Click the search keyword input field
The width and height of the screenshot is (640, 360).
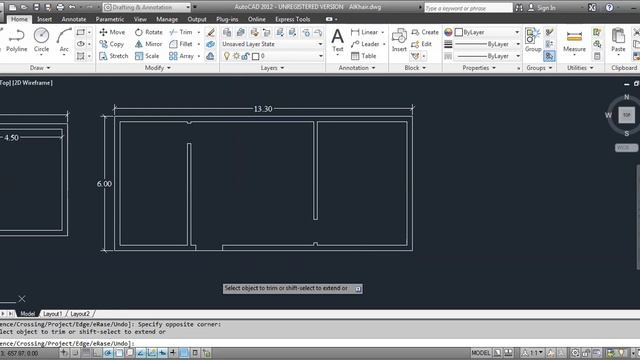468,8
